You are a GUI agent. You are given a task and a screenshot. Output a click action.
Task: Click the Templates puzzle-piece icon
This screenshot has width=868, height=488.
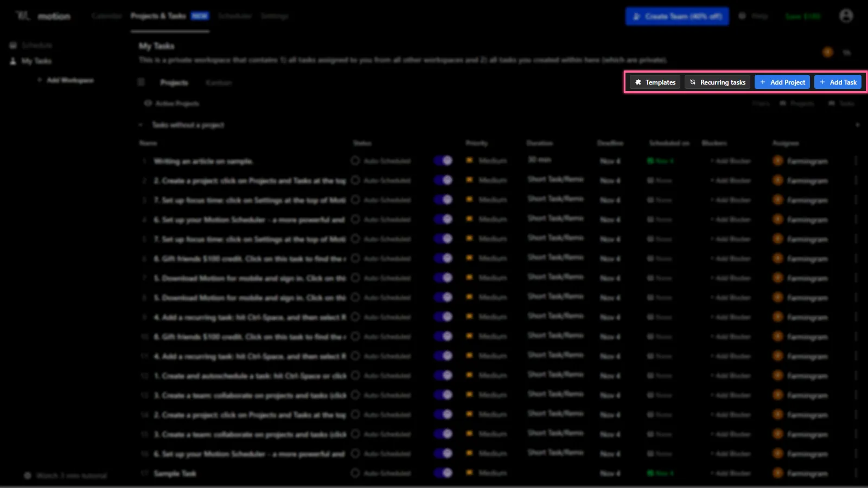[639, 82]
